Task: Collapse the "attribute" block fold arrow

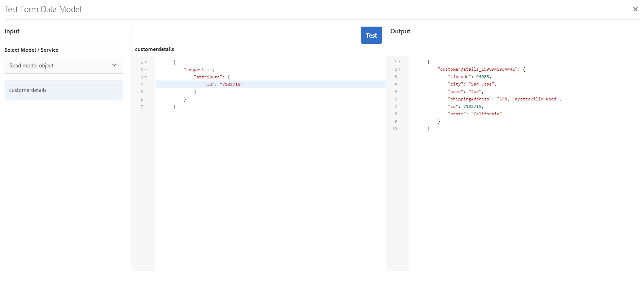Action: tap(146, 77)
